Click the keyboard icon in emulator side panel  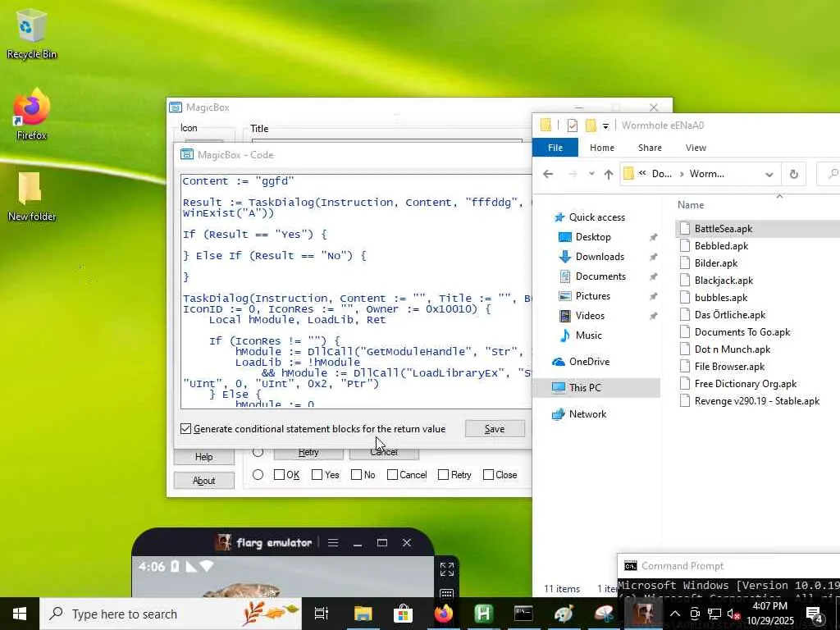447,593
